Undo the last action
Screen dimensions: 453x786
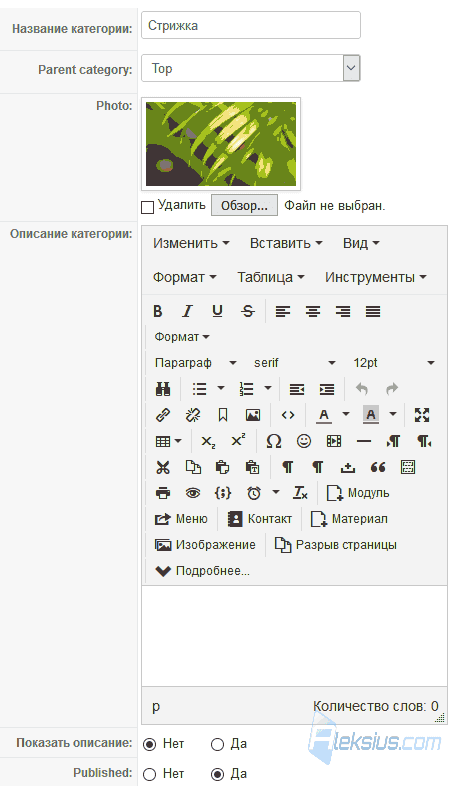362,389
